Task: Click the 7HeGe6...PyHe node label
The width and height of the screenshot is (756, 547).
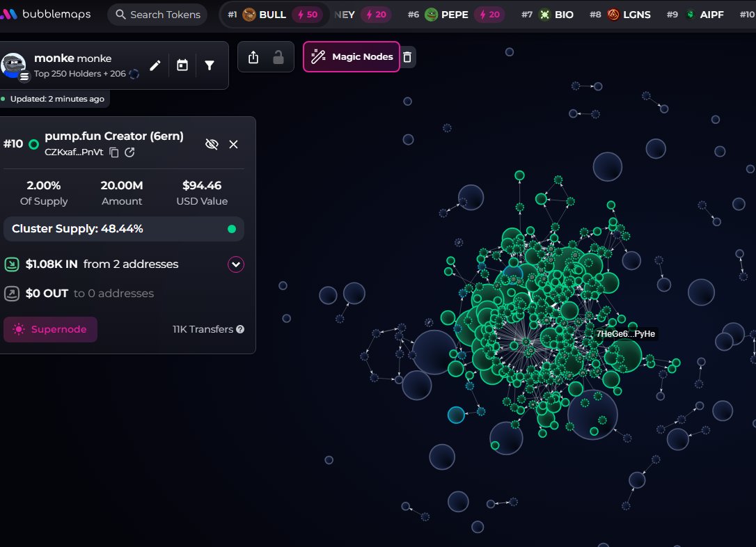Action: point(625,334)
